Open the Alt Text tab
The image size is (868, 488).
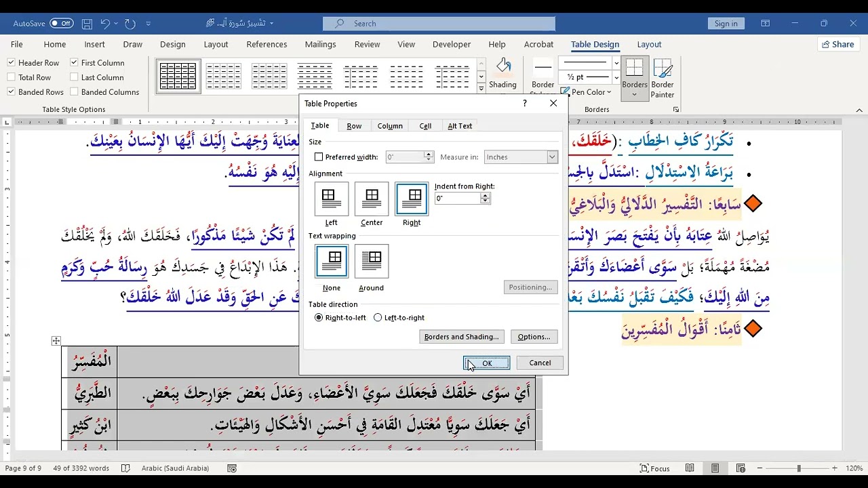(460, 126)
